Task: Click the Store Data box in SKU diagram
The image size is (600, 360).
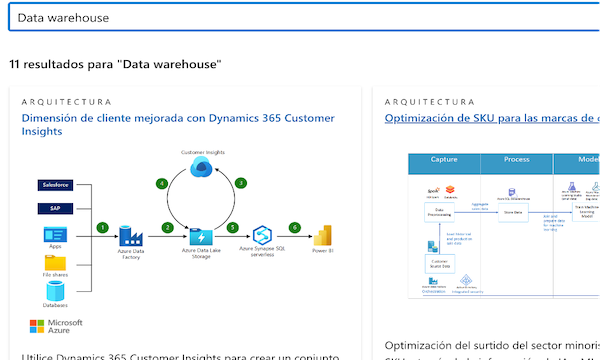Action: coord(513,212)
